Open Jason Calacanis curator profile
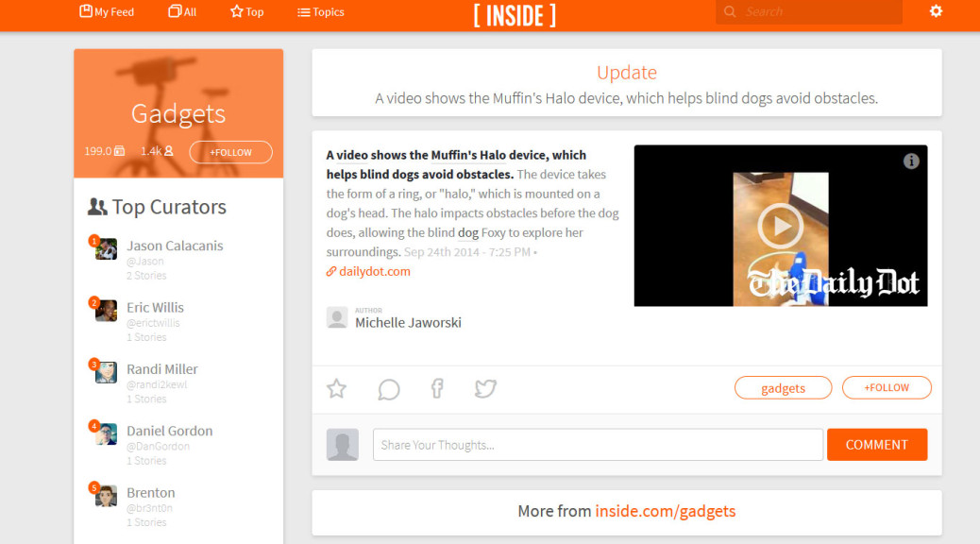 (175, 246)
